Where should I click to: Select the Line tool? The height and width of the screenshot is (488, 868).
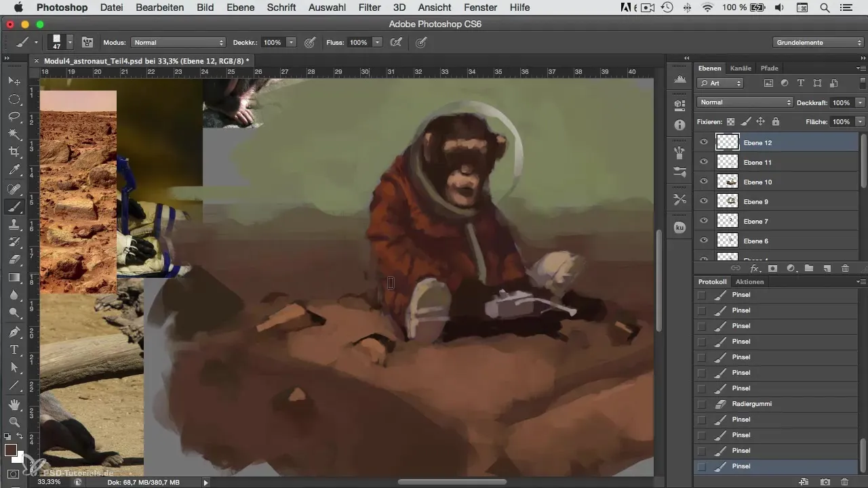(x=14, y=386)
